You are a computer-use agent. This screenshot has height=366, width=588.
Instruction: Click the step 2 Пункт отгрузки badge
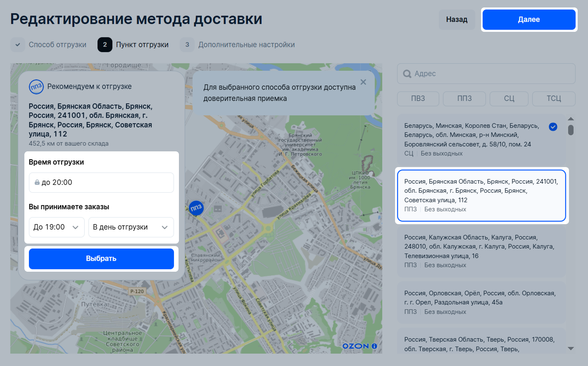pos(105,45)
